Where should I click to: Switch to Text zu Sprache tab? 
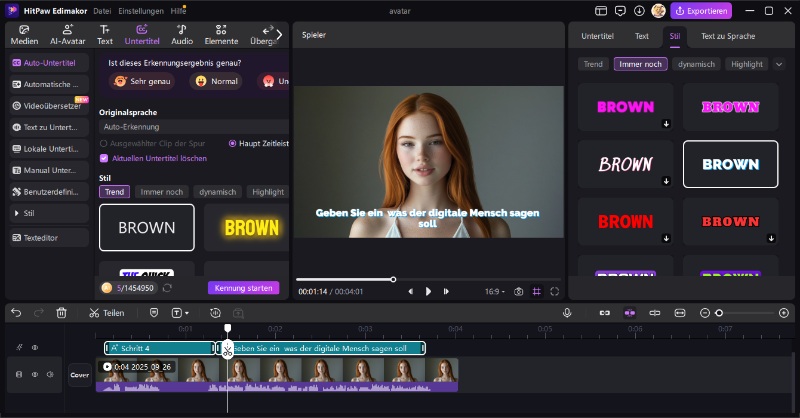[728, 36]
